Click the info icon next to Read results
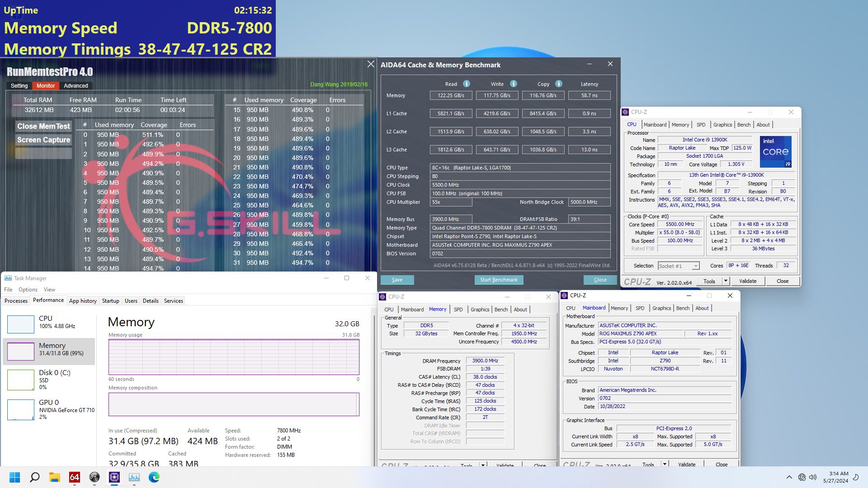Viewport: 868px width, 488px height. pyautogui.click(x=466, y=84)
